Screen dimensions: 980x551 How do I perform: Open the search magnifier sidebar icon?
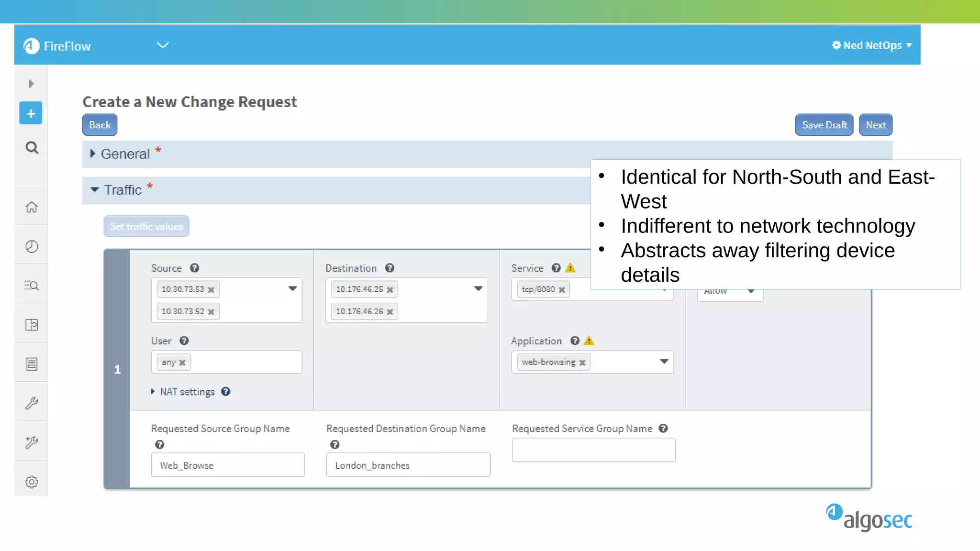32,148
